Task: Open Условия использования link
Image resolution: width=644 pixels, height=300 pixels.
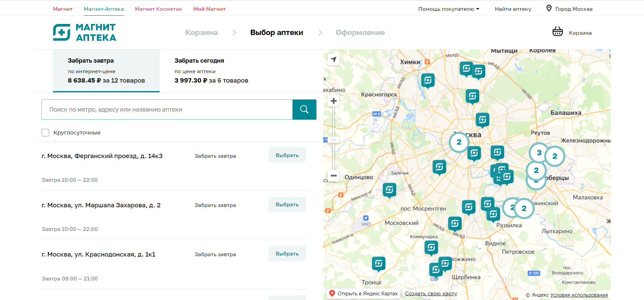Action: point(579,295)
